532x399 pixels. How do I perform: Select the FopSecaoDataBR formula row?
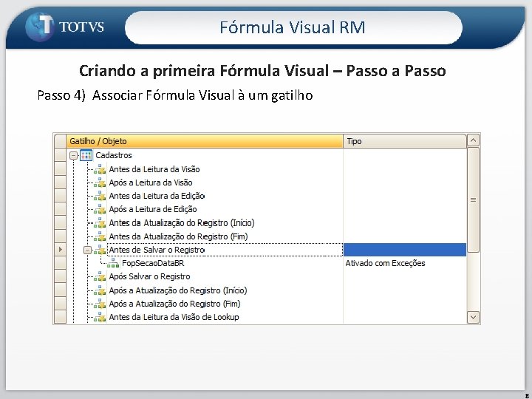pos(153,263)
